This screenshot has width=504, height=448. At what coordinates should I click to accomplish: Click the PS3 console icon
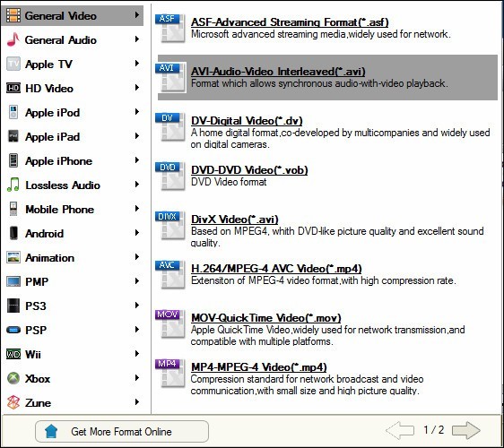13,306
